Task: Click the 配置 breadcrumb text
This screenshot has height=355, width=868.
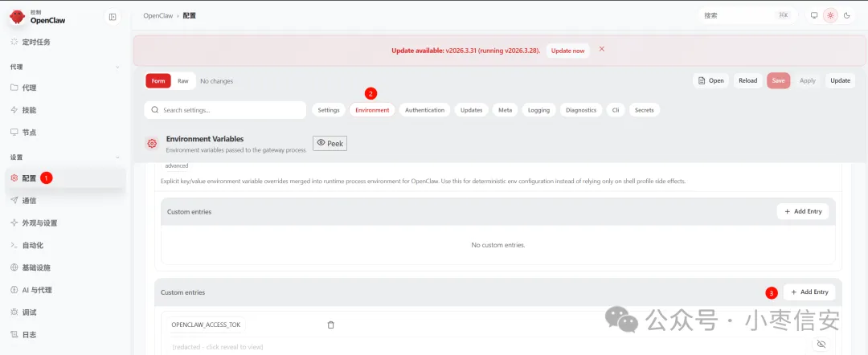Action: pos(190,15)
